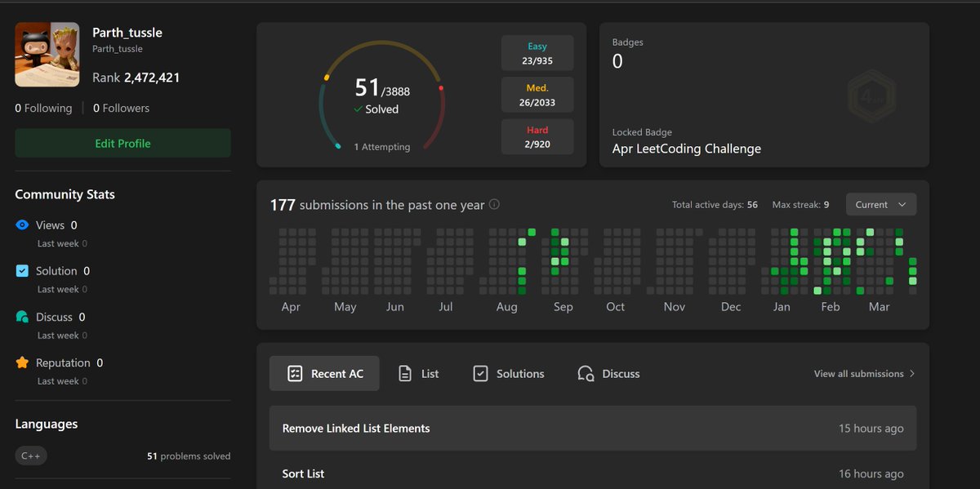Click the Reputation star icon
Image resolution: width=980 pixels, height=489 pixels.
[x=22, y=362]
